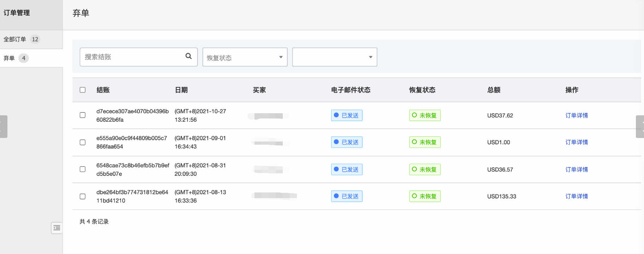Tick the checkbox for order 6548cae73c8b
Image resolution: width=644 pixels, height=254 pixels.
(x=83, y=169)
